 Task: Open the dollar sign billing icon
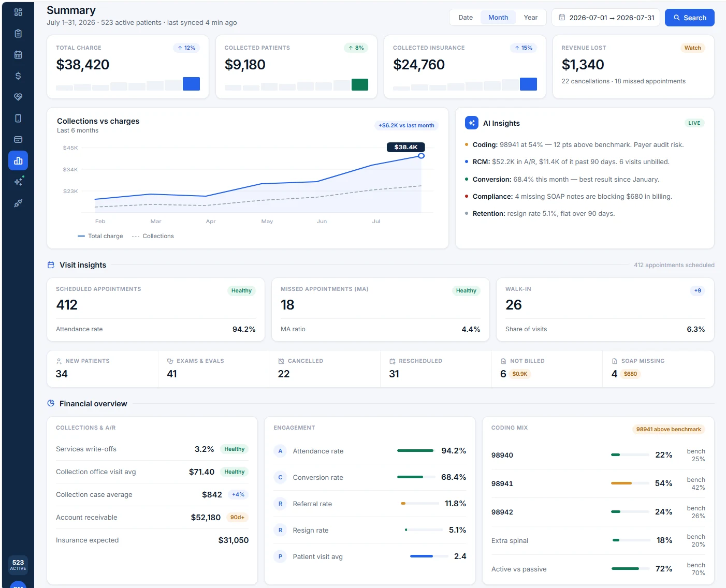click(x=18, y=76)
